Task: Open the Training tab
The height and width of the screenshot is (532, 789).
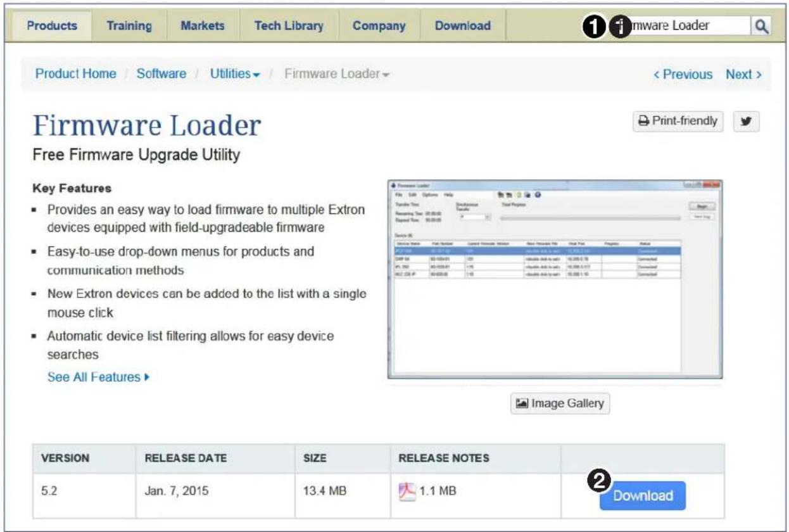Action: pyautogui.click(x=129, y=26)
